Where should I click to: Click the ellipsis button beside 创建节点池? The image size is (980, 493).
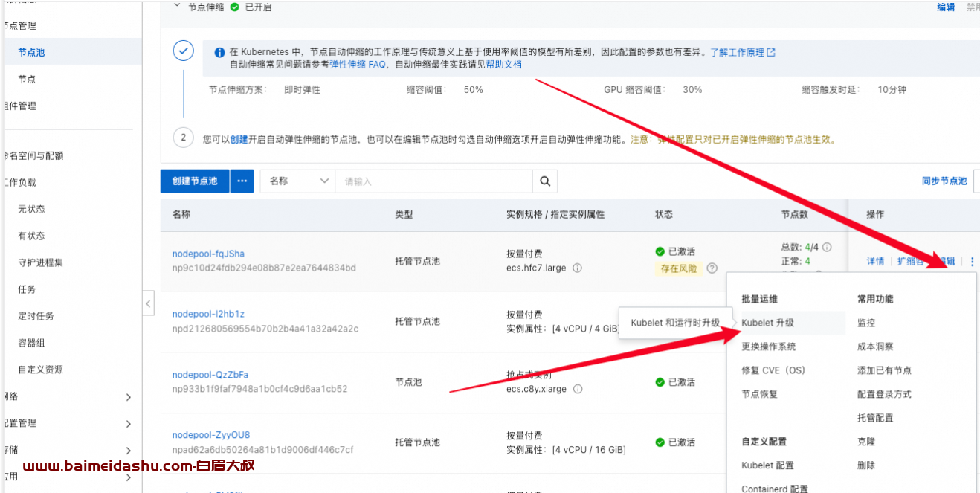pyautogui.click(x=242, y=181)
